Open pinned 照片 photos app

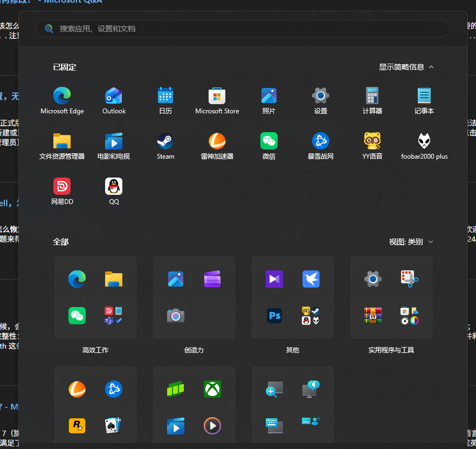coord(269,101)
